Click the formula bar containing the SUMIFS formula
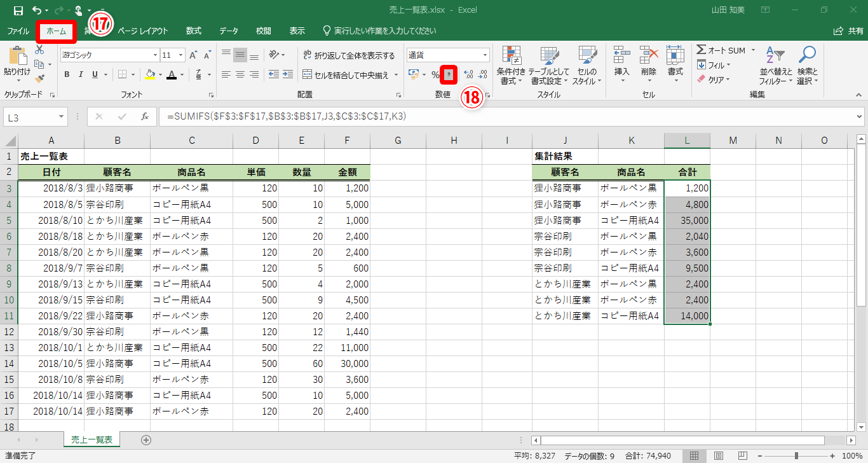868x463 pixels. pyautogui.click(x=506, y=116)
